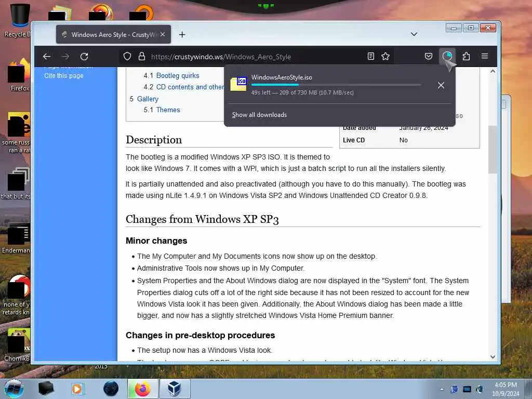532x399 pixels.
Task: Switch to VirtualBox in the taskbar
Action: point(175,389)
